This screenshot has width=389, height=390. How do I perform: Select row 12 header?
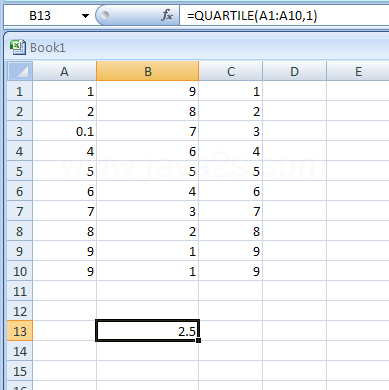[x=20, y=311]
